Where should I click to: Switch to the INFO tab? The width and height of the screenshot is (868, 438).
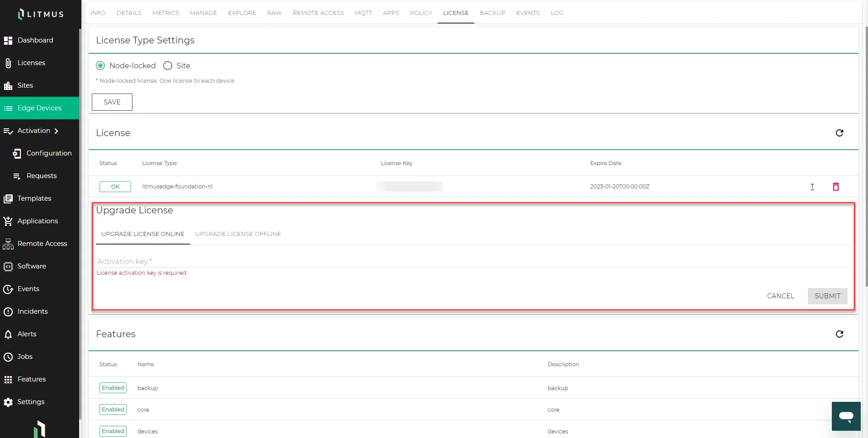click(98, 13)
